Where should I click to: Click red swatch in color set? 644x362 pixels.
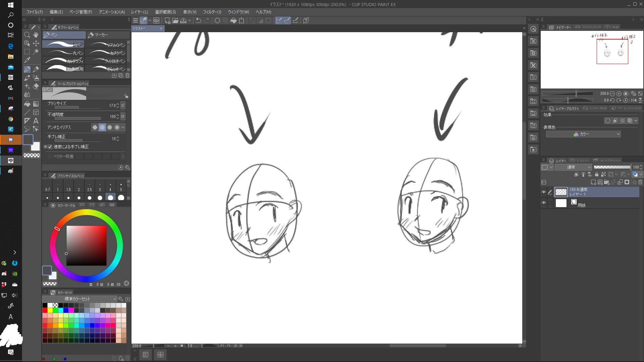45,310
